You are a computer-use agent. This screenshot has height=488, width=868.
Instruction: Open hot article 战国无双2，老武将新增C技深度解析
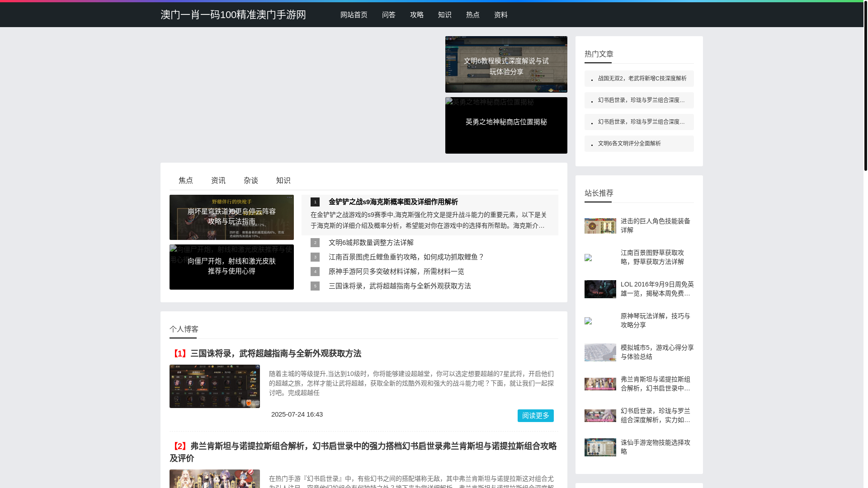click(642, 79)
